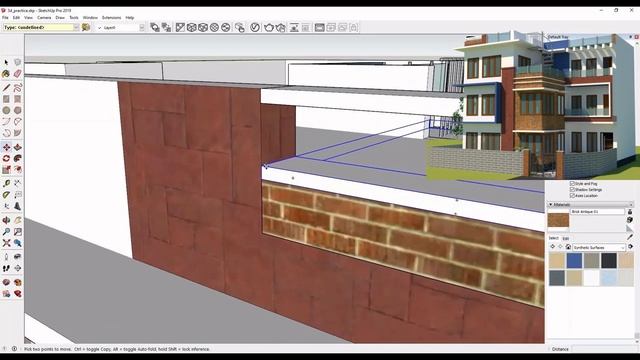Open the Extensions menu
This screenshot has width=640, height=360.
111,18
